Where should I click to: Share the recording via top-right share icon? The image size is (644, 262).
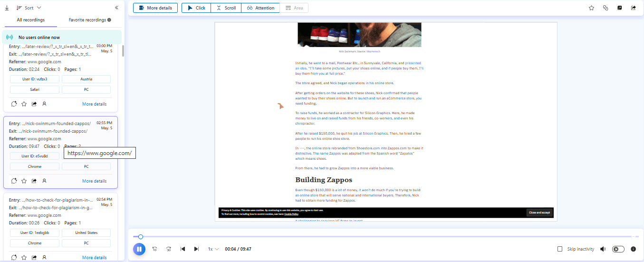tap(634, 8)
